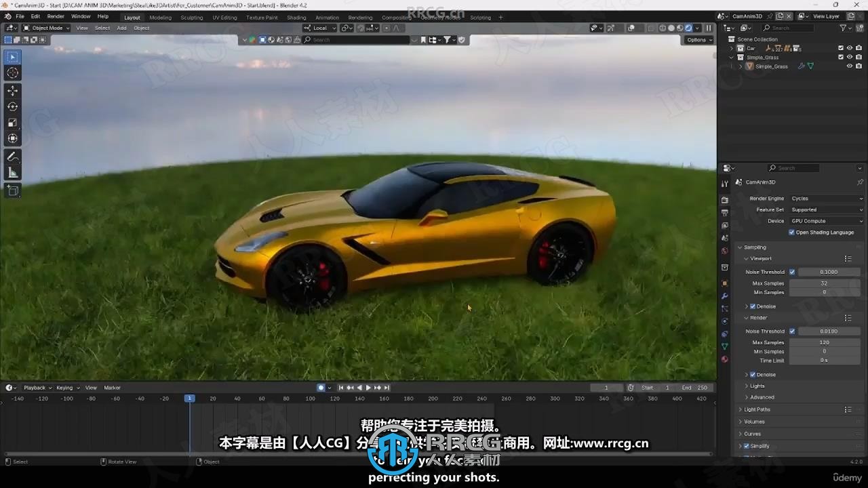The width and height of the screenshot is (868, 488).
Task: Open the outliner filter funnel
Action: [x=844, y=28]
